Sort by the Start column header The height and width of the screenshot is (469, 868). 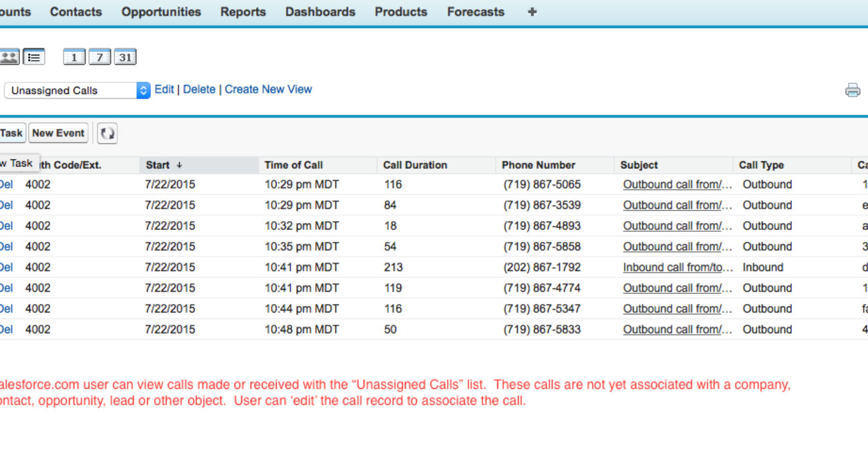[x=158, y=165]
